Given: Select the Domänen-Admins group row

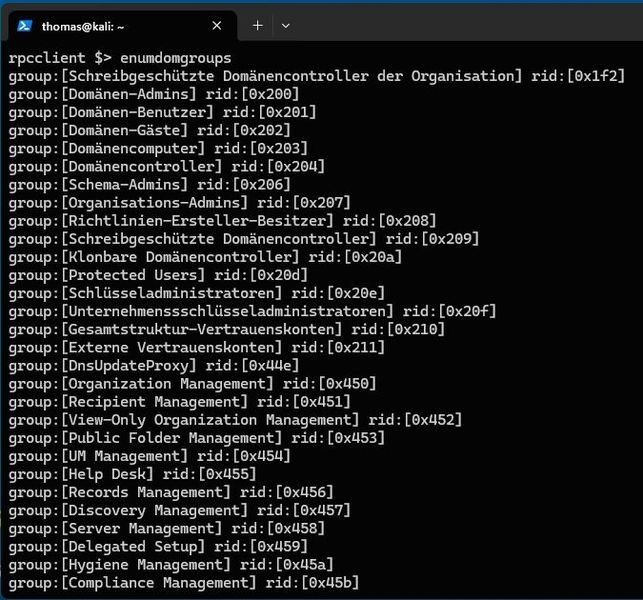Looking at the screenshot, I should point(154,94).
